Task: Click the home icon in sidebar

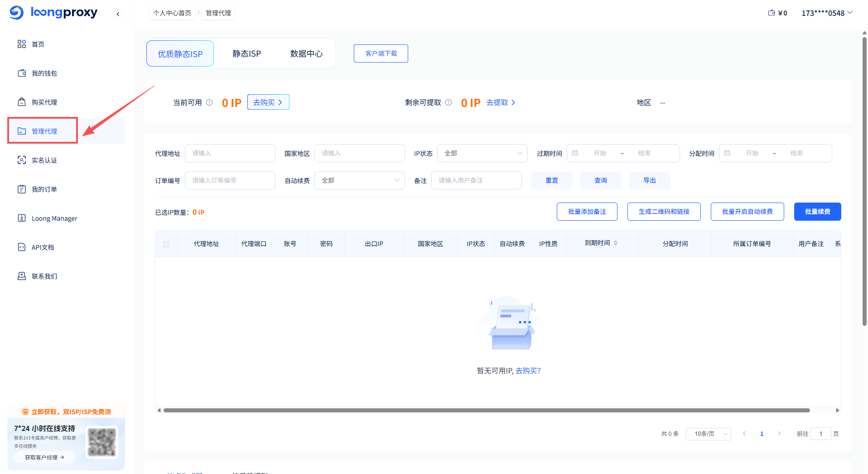Action: tap(21, 44)
